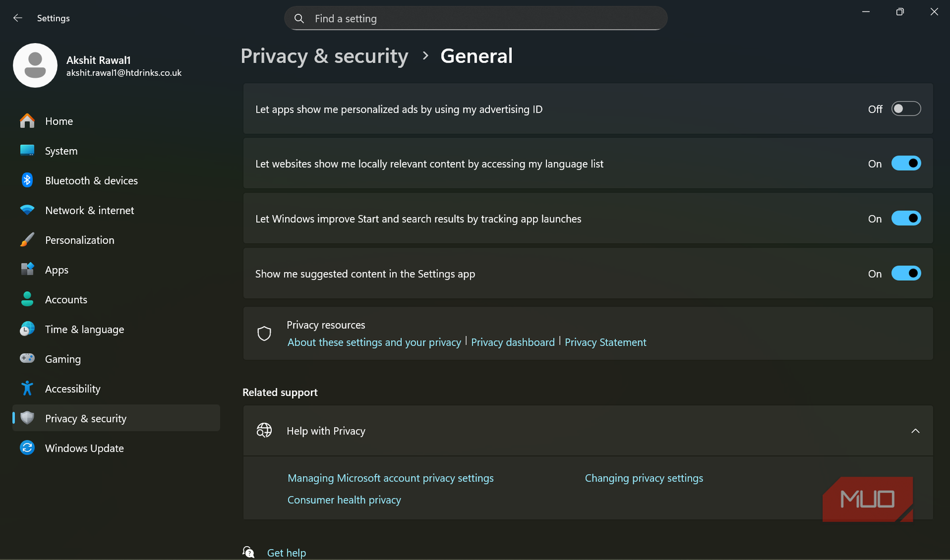Open the Privacy dashboard link

[512, 342]
